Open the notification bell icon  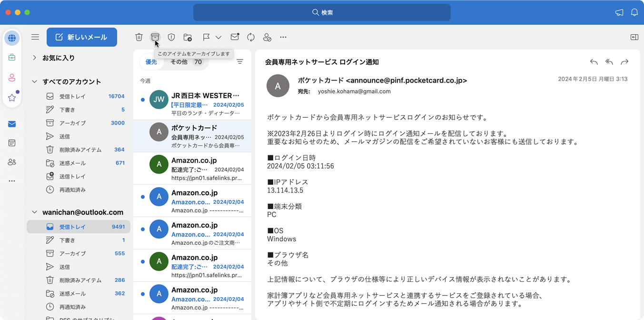click(634, 13)
